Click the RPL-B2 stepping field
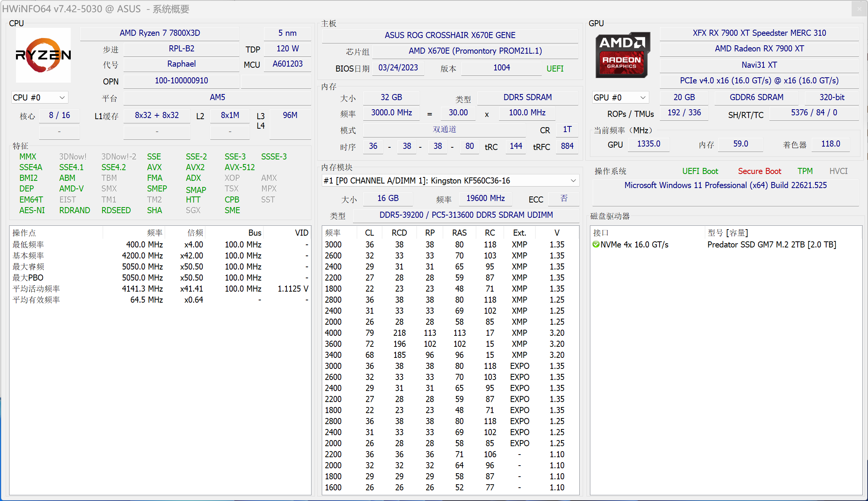 [181, 49]
